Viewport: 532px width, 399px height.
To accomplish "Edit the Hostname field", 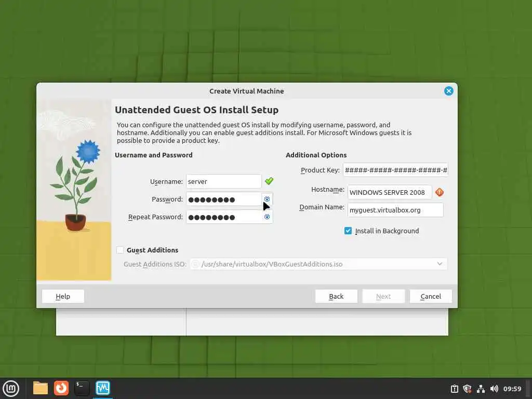I will coord(390,192).
